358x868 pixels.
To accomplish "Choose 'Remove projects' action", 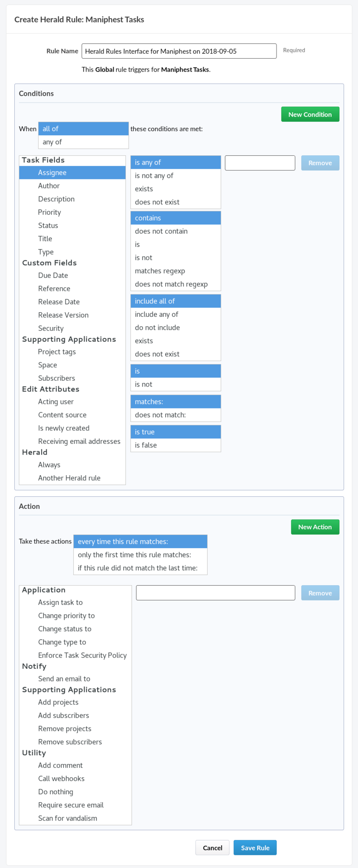I will [75, 728].
